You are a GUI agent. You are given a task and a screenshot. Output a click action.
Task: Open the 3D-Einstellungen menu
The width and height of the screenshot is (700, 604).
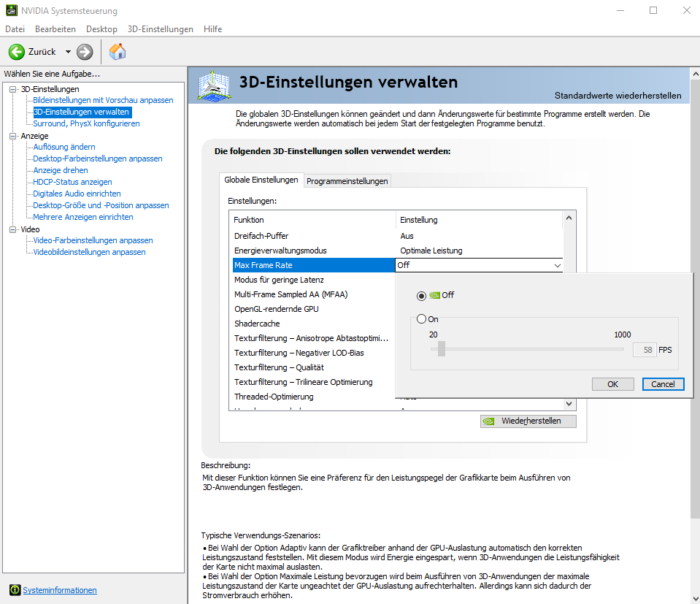[161, 29]
